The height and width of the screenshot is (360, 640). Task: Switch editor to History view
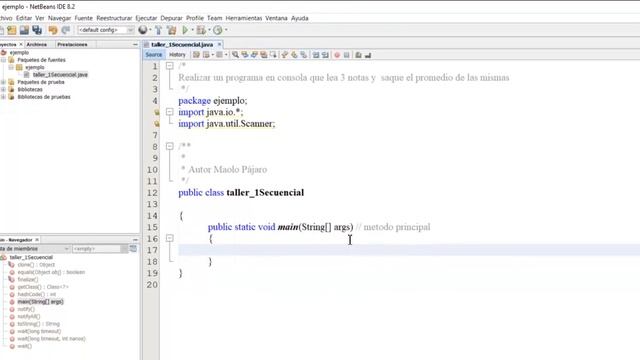coord(177,55)
